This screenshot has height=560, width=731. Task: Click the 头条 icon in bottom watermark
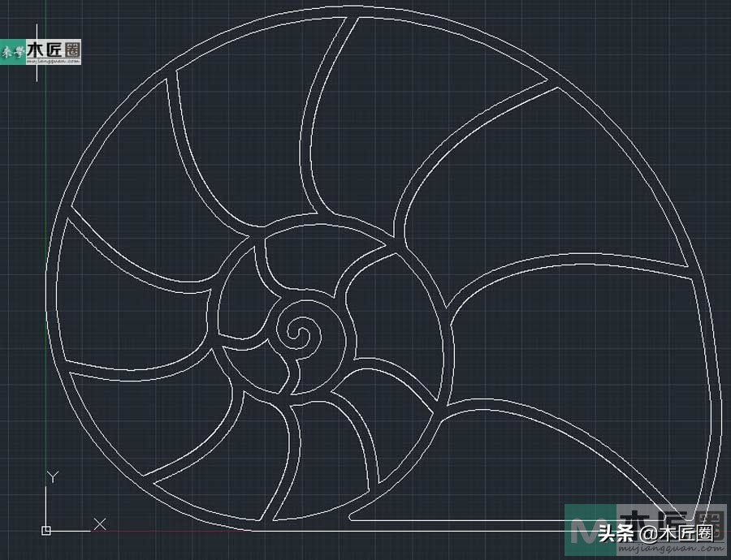[616, 533]
